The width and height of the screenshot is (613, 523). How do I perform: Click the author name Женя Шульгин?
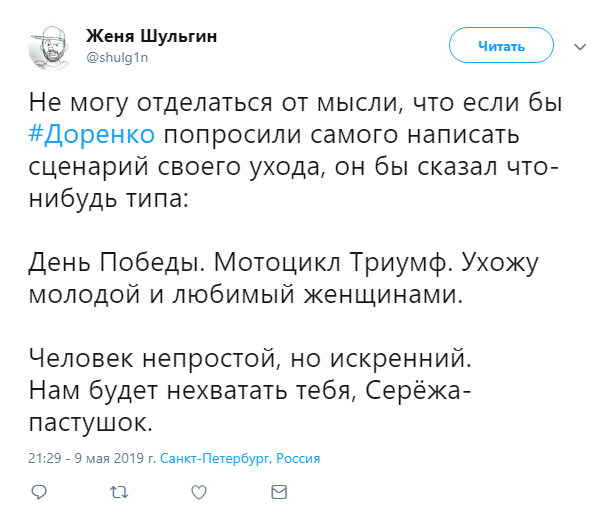(x=151, y=36)
